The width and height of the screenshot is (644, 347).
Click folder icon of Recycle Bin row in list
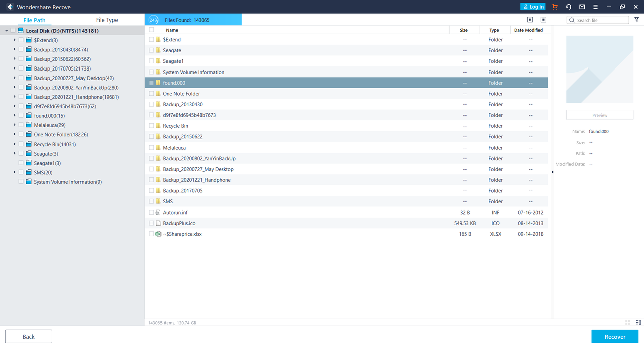tap(158, 126)
